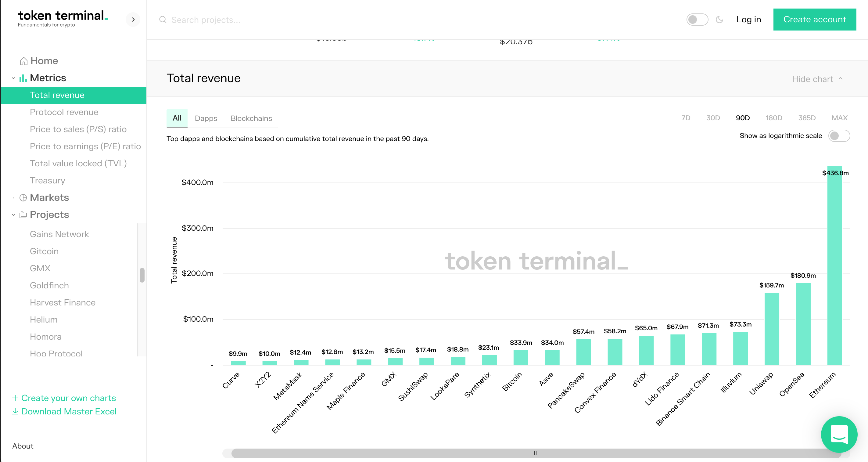
Task: Open the Homora project
Action: 45,337
